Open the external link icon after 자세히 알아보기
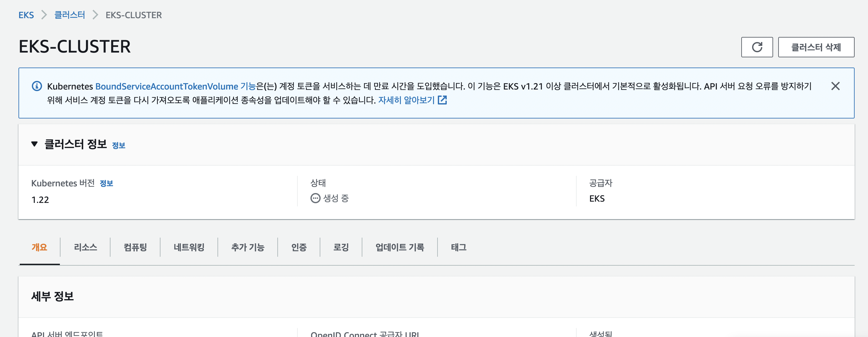 tap(442, 100)
